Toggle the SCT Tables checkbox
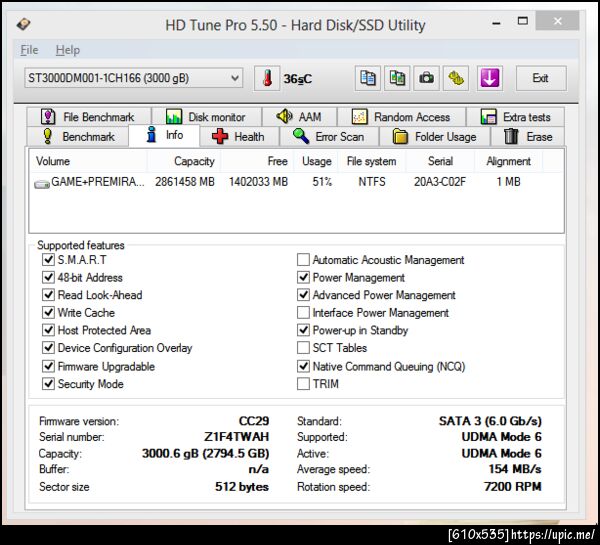This screenshot has height=545, width=600. [x=303, y=348]
